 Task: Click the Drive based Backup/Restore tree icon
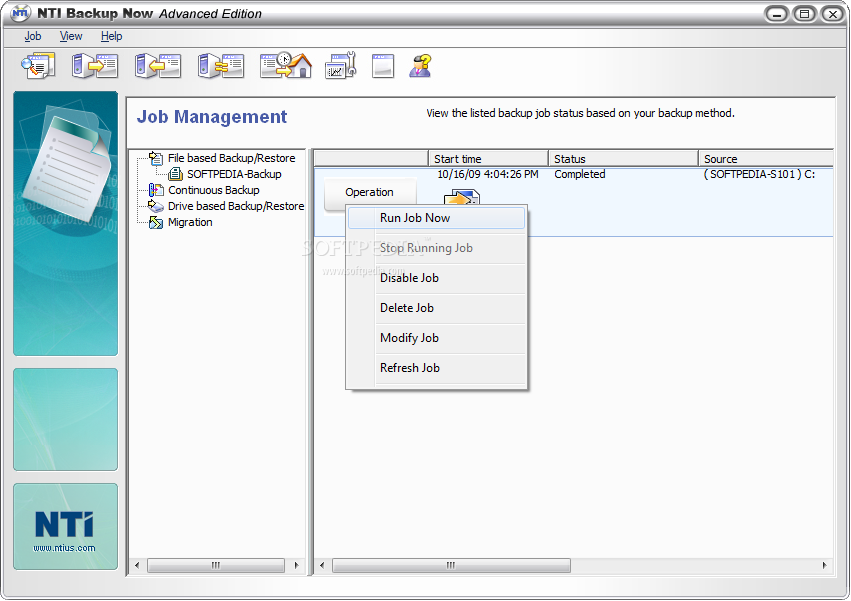156,206
